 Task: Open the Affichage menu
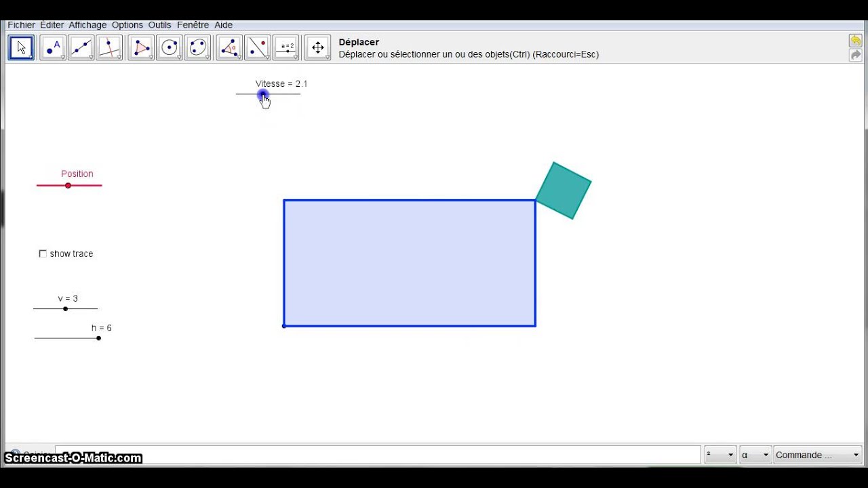[x=87, y=25]
